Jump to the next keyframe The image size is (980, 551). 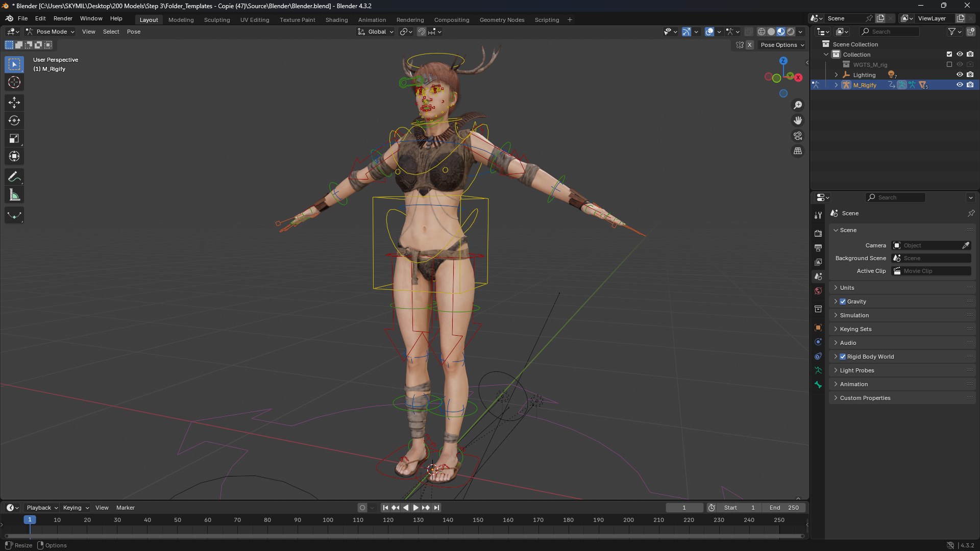[426, 508]
